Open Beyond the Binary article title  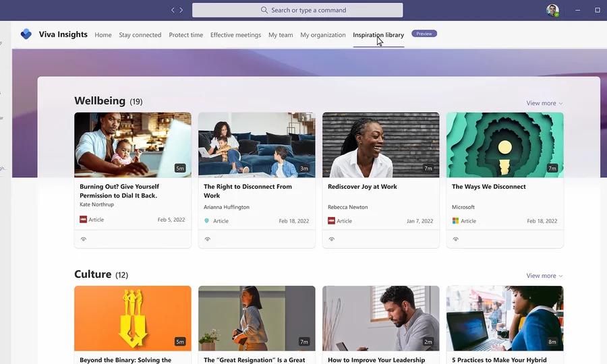coord(125,360)
